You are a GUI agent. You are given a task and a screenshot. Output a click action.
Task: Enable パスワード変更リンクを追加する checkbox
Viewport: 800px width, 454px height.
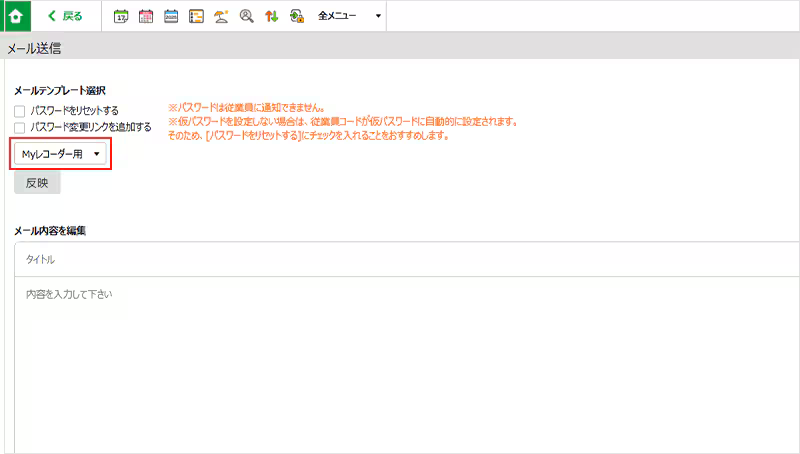coord(20,128)
